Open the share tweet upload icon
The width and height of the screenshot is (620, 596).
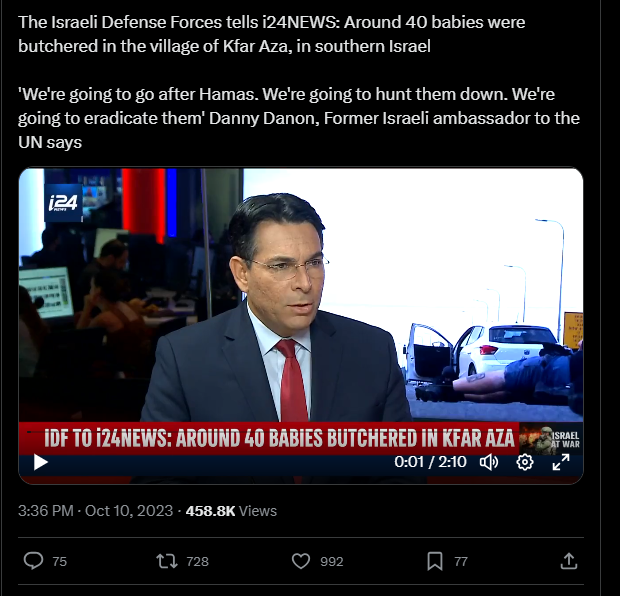coord(569,561)
